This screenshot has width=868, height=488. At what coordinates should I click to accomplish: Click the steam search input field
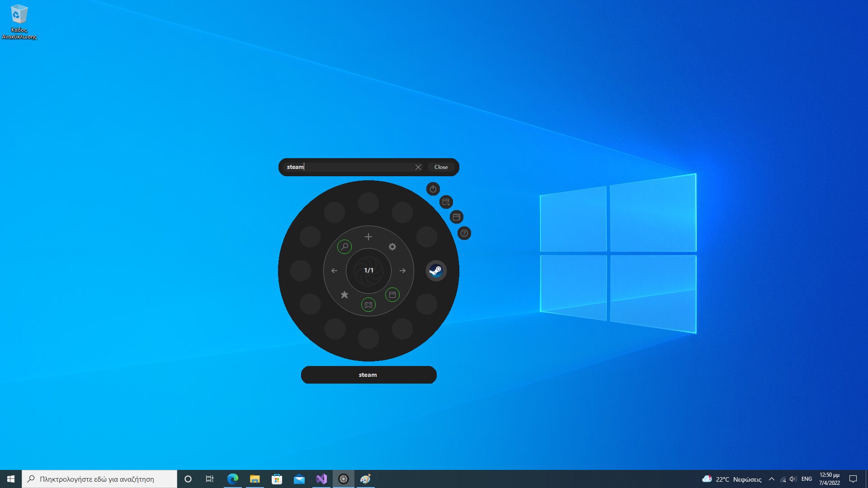348,167
